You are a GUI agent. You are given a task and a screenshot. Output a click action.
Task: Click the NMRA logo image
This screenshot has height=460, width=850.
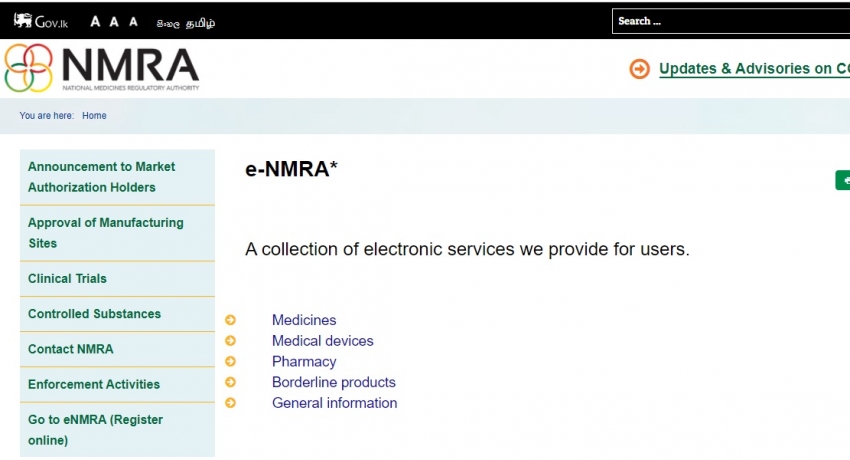point(102,68)
